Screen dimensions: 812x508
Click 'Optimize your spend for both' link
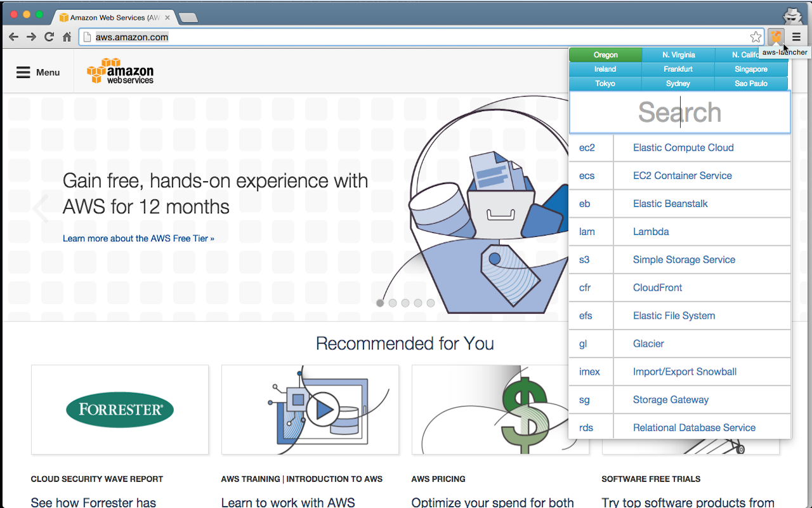(x=493, y=502)
